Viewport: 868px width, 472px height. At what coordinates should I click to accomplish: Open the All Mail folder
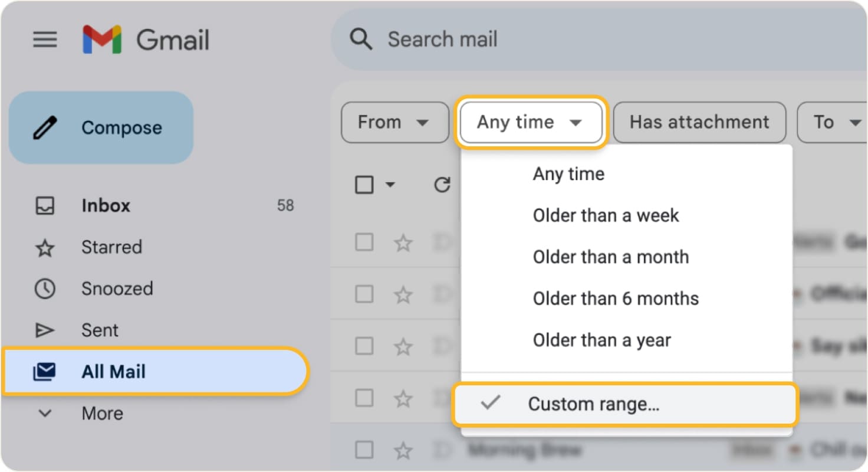point(113,372)
